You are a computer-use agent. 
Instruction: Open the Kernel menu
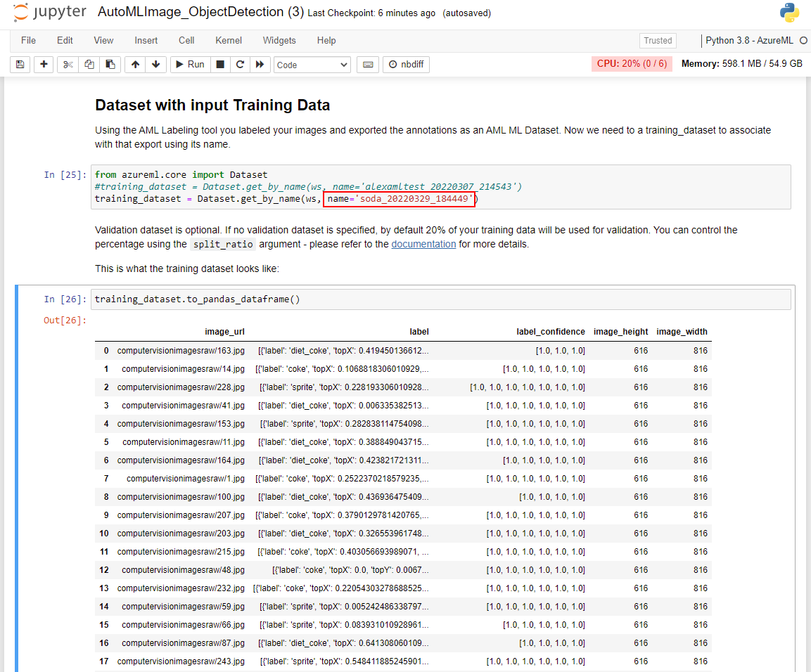coord(229,40)
